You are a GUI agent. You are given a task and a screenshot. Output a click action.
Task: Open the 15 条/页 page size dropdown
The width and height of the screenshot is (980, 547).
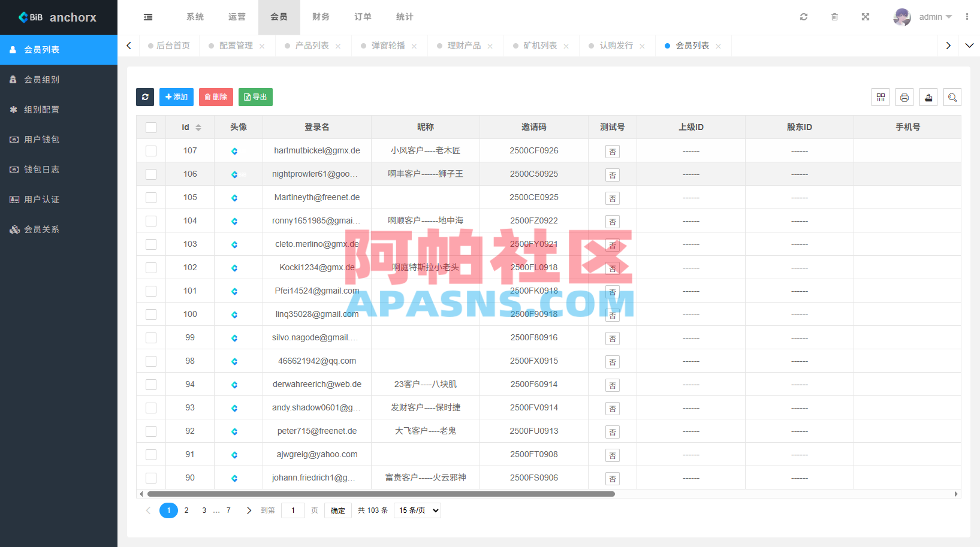417,510
